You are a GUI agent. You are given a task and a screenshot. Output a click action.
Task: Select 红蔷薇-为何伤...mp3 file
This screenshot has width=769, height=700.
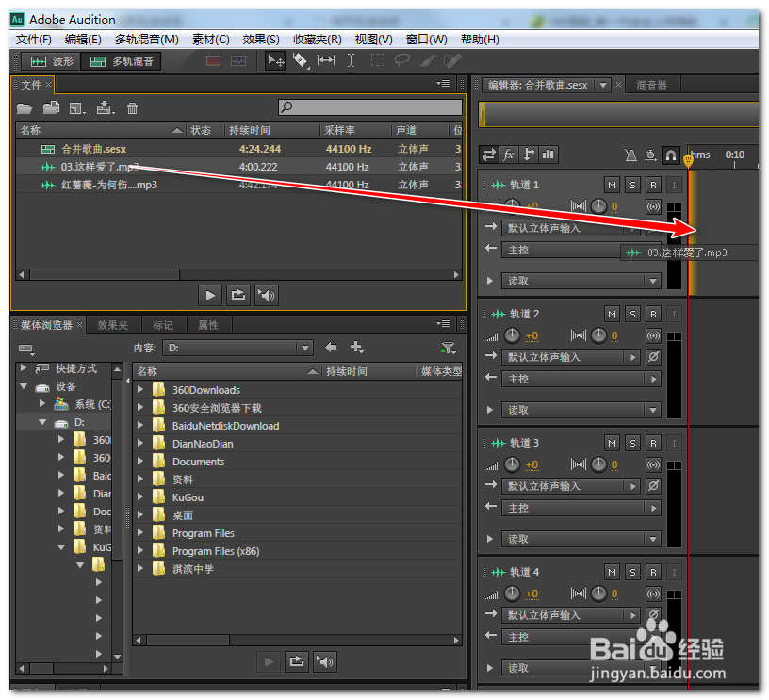pyautogui.click(x=238, y=185)
